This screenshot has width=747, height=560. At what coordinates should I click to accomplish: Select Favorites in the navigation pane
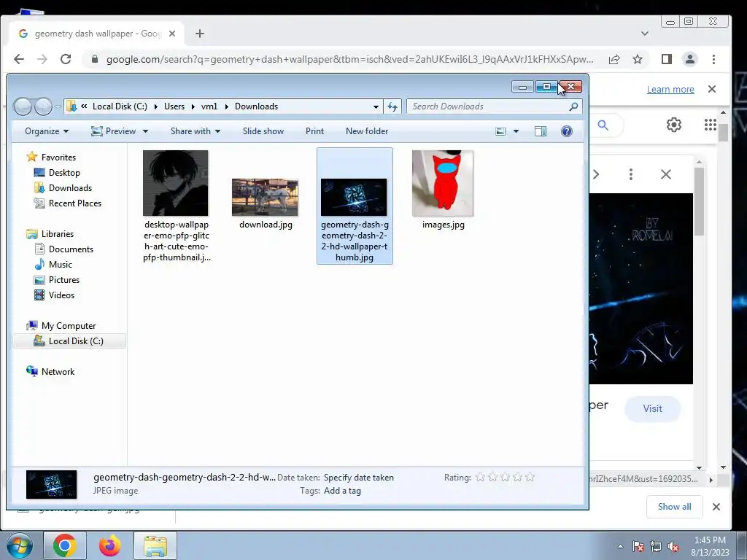[x=58, y=157]
